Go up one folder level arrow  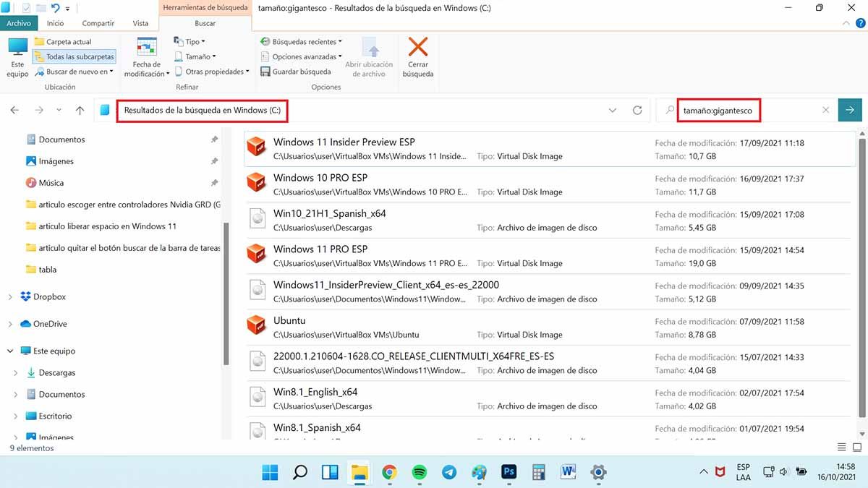(x=80, y=110)
